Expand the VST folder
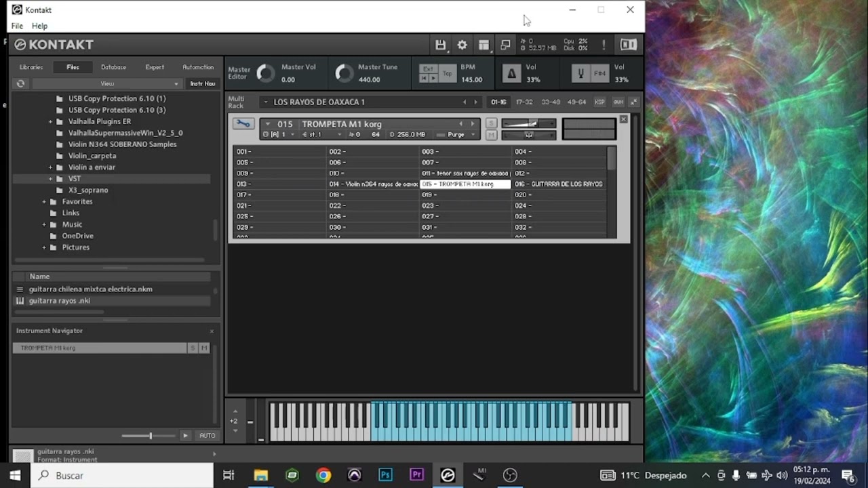 pyautogui.click(x=50, y=179)
